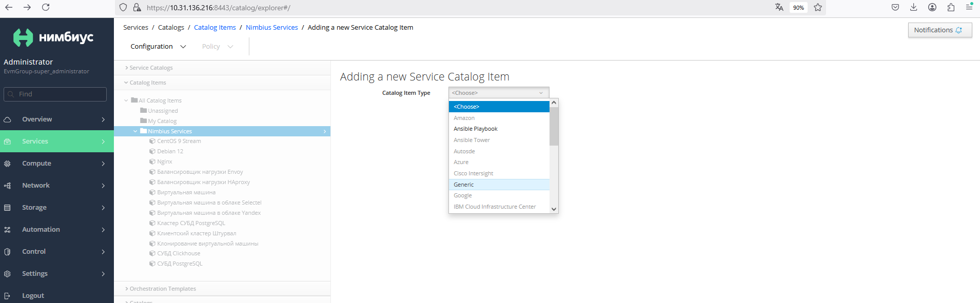Click the Settings gear icon

[7, 274]
